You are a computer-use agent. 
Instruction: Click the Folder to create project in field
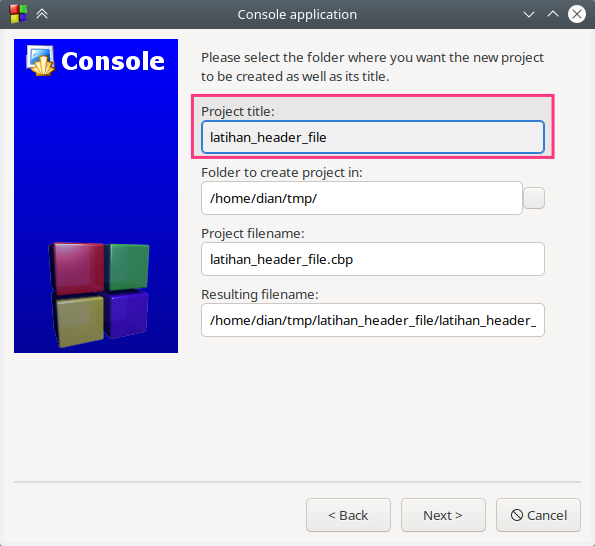362,198
